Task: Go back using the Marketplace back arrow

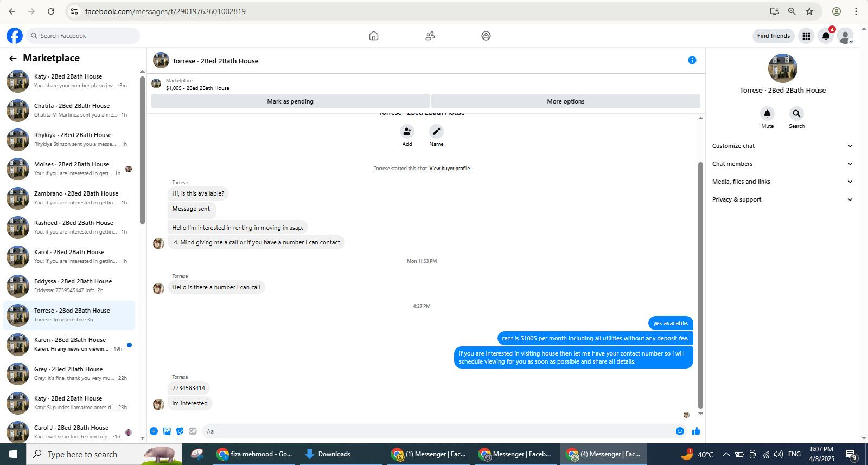Action: pyautogui.click(x=13, y=58)
